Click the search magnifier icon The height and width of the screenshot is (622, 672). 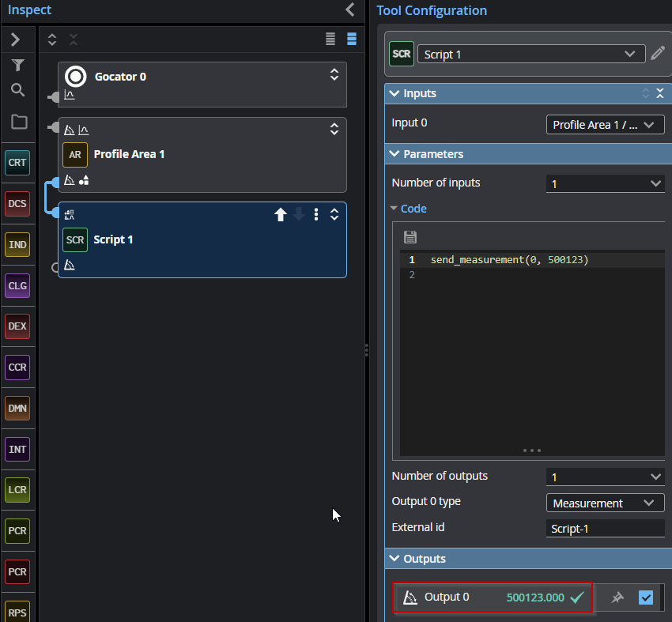(17, 90)
